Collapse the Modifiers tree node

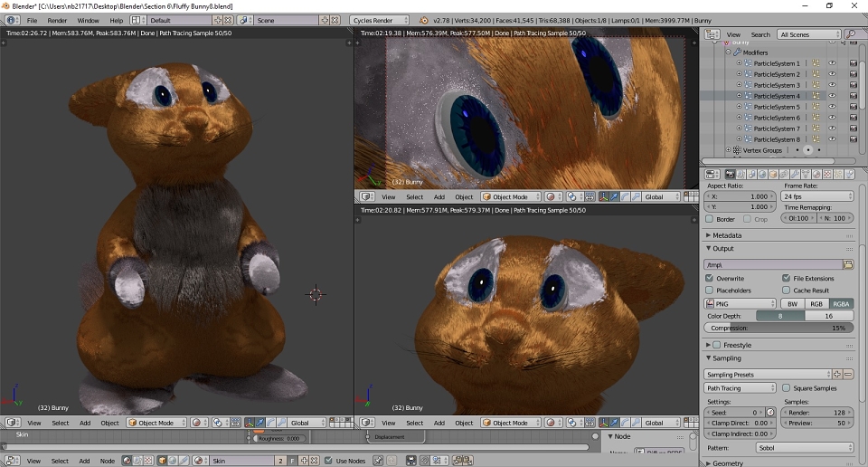click(x=728, y=52)
